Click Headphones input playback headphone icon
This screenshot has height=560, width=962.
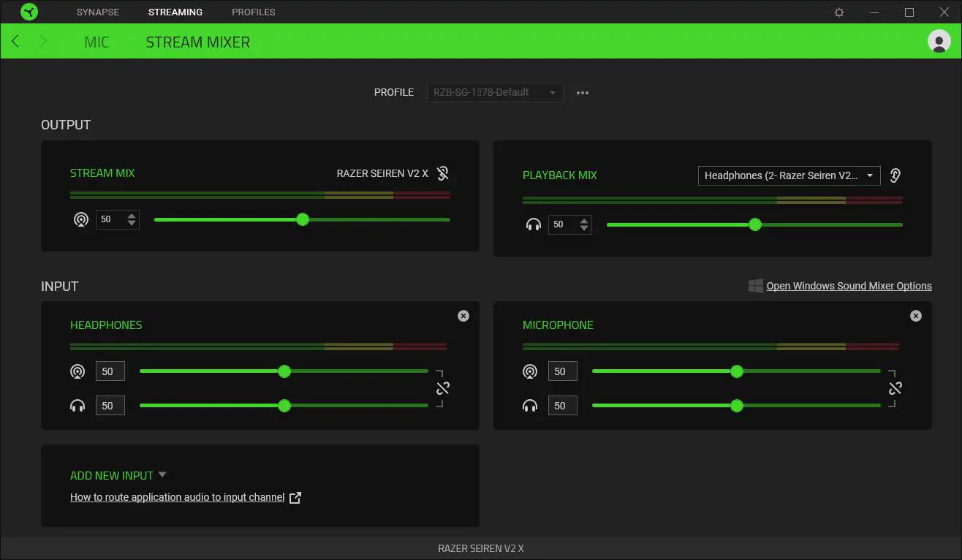pyautogui.click(x=77, y=405)
